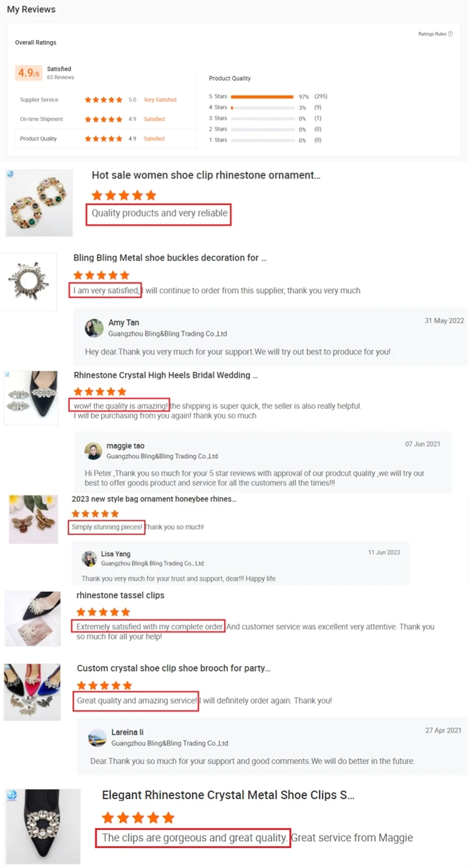Open the metal shoe buckles thumbnail
This screenshot has height=868, width=468.
tap(28, 281)
